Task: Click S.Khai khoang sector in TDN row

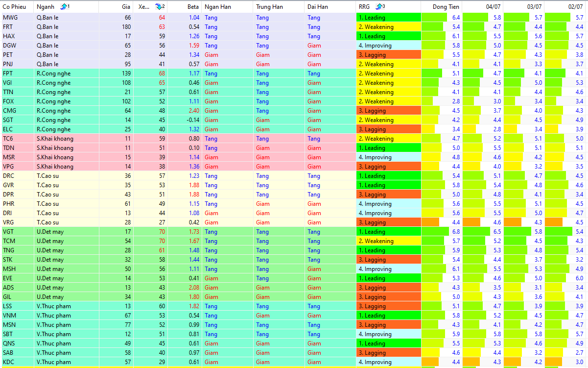Action: (x=55, y=148)
